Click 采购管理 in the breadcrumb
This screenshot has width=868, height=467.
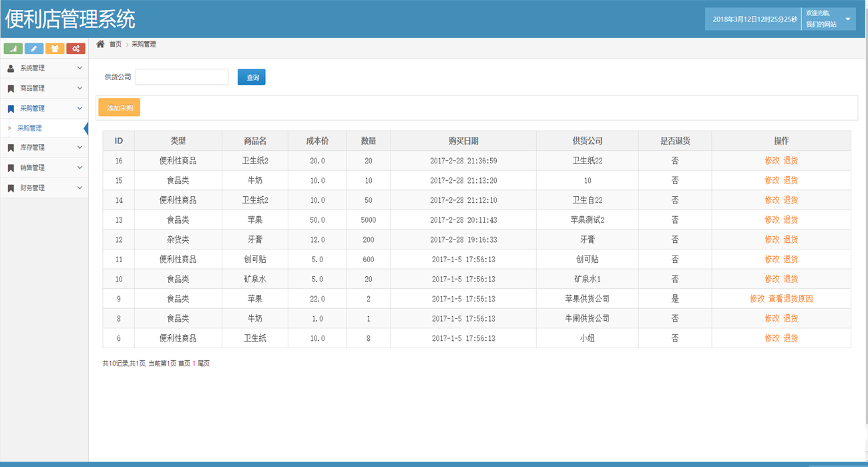point(144,44)
